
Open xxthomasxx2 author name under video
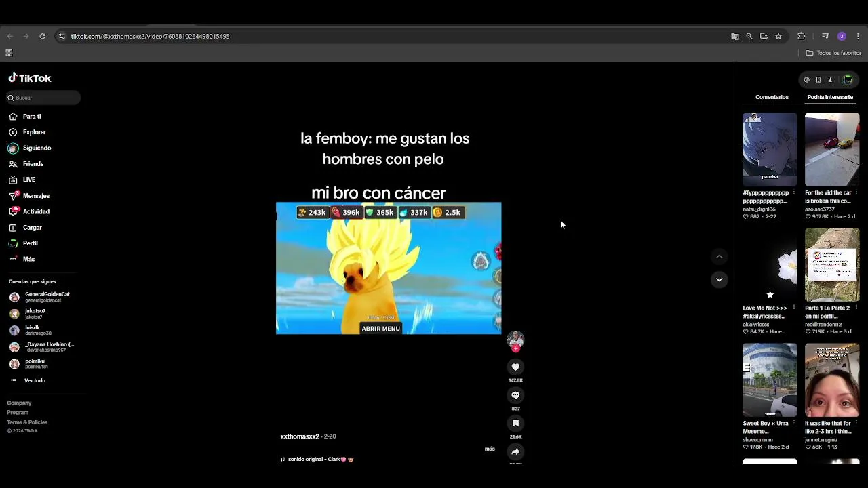pos(300,436)
